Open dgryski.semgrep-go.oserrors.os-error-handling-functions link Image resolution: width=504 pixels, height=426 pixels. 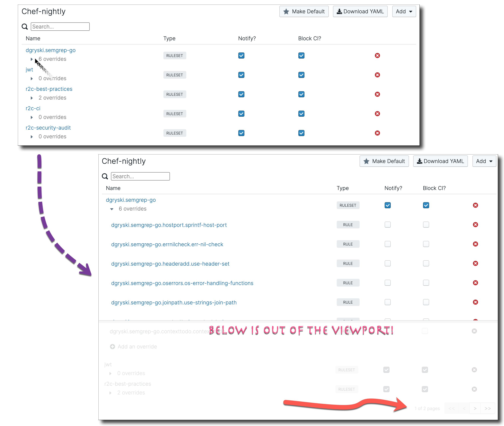click(182, 283)
